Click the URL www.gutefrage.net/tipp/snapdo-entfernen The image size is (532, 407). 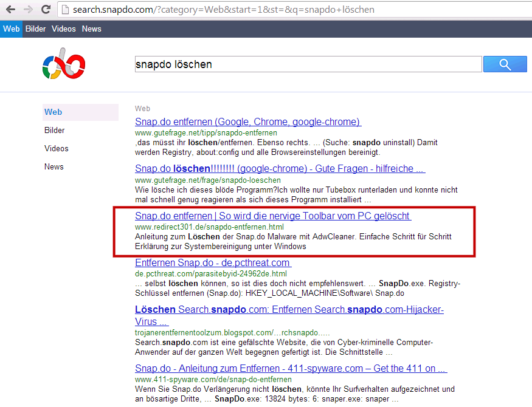click(x=206, y=133)
